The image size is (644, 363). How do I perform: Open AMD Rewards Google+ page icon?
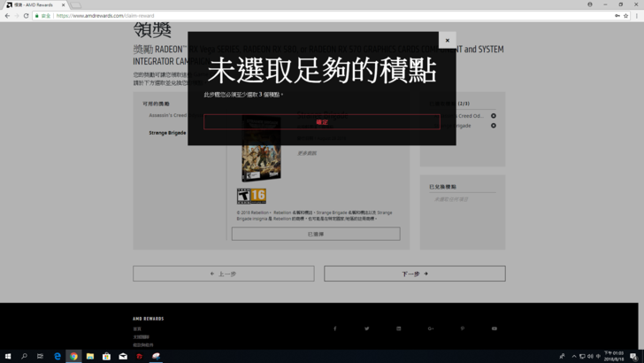click(431, 328)
